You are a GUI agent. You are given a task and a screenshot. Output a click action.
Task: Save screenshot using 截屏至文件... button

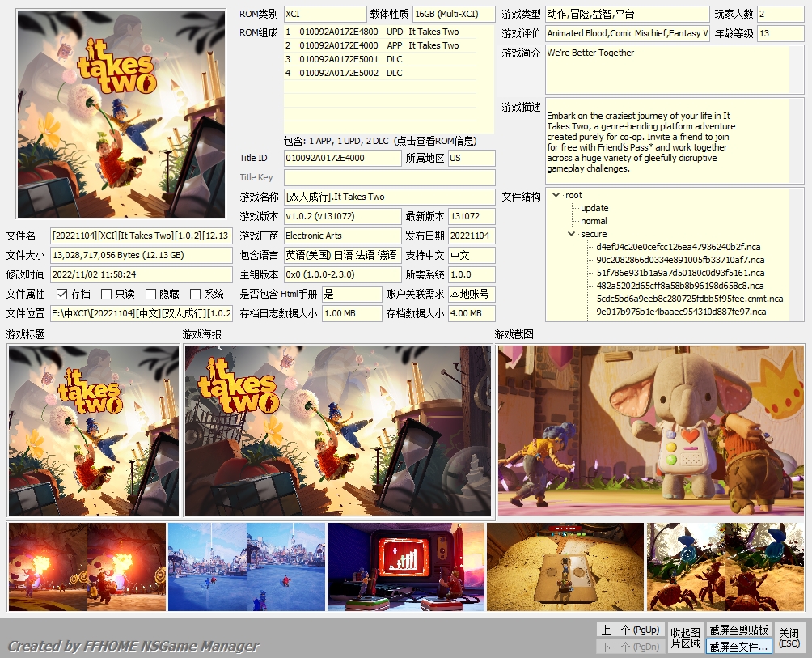click(739, 647)
